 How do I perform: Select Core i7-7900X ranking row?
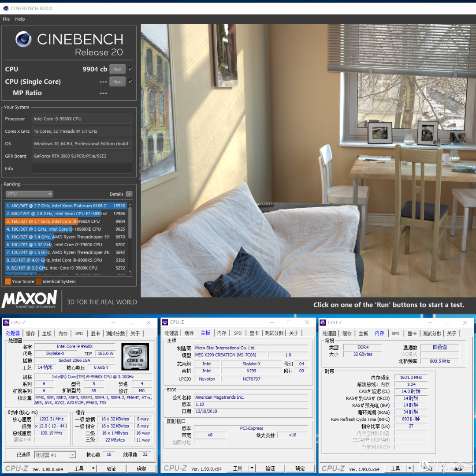(66, 244)
